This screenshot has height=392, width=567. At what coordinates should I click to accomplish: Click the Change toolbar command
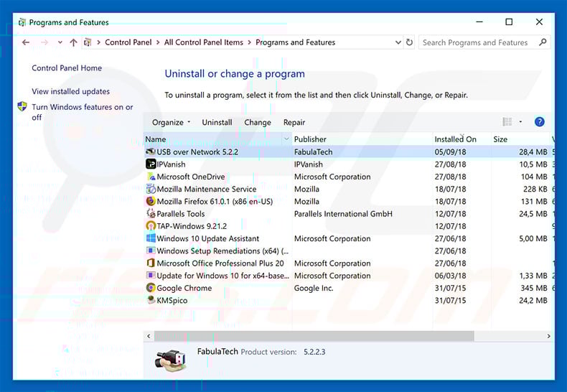click(x=258, y=122)
